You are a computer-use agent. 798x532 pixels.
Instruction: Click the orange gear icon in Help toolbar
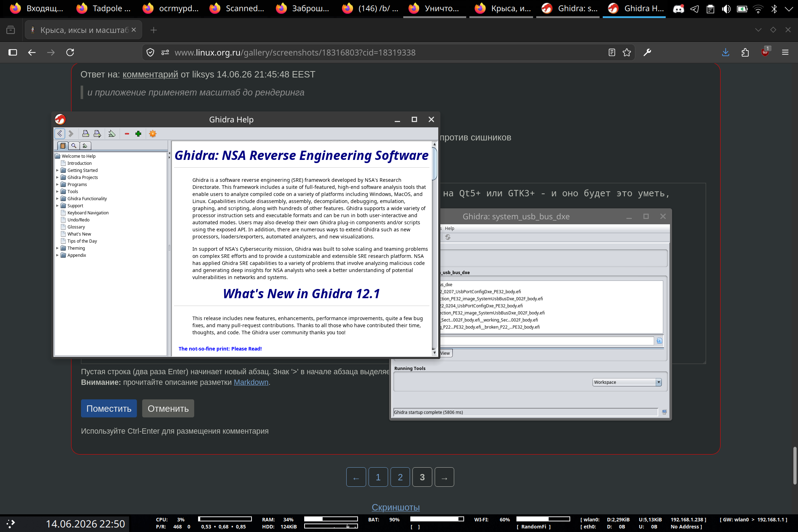pyautogui.click(x=153, y=134)
